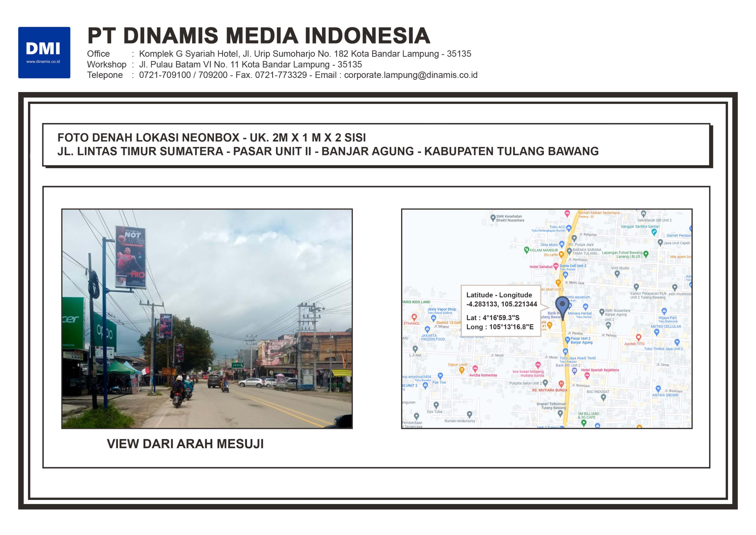Click the Latitude - Longitude info callout box
This screenshot has height=535, width=756.
coord(501,311)
